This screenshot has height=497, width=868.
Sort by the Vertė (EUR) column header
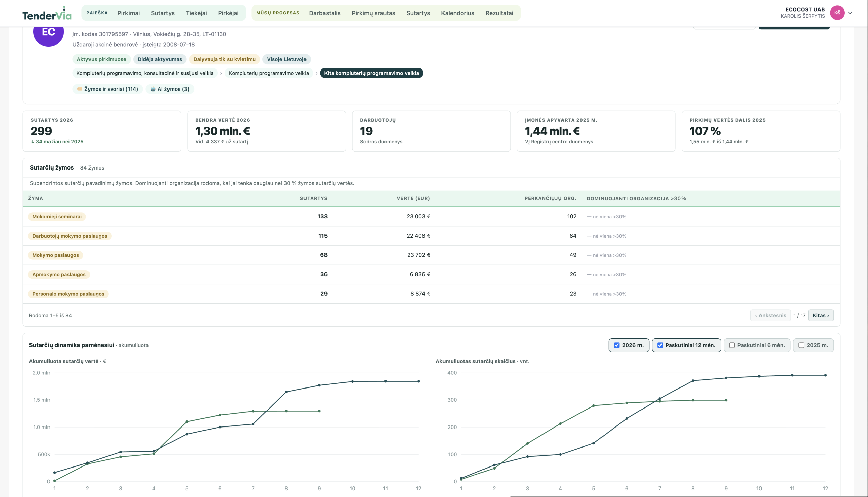pyautogui.click(x=413, y=198)
